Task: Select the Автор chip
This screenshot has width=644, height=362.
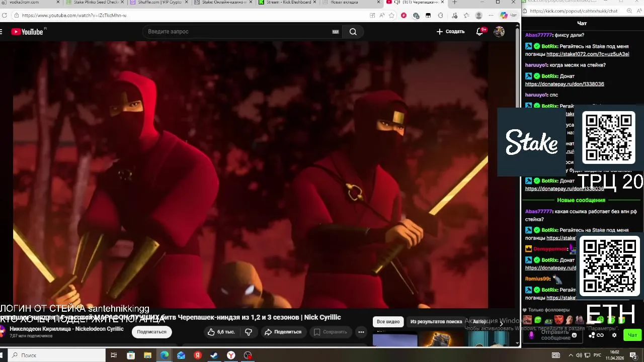Action: (x=479, y=322)
